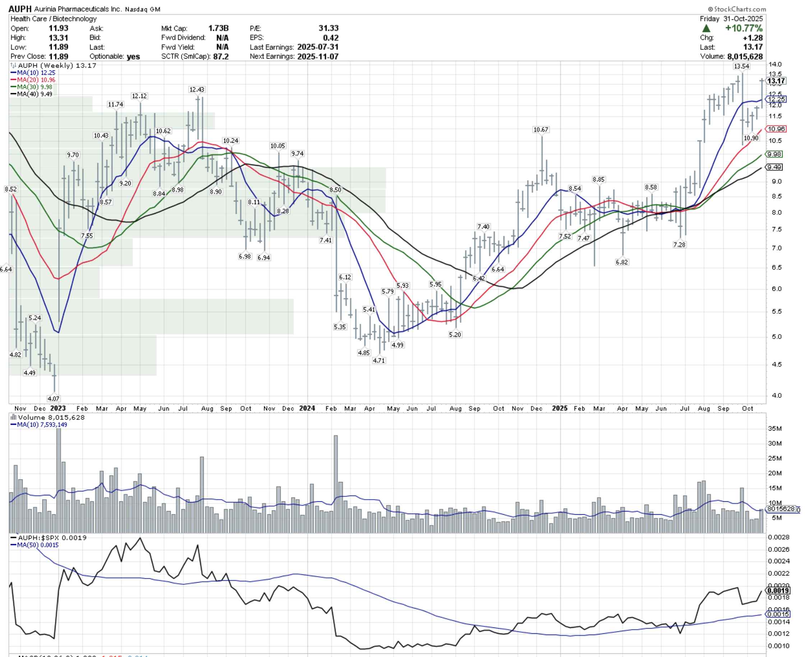Click the 4.07 low price callout
The width and height of the screenshot is (812, 657).
point(53,399)
